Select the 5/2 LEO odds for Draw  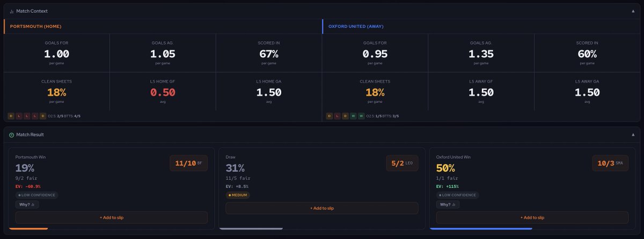[x=401, y=163]
